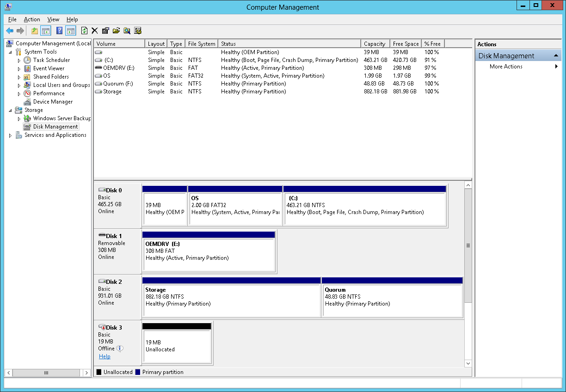Screen dimensions: 566x392
Task: Expand the Windows Server Backup node
Action: pos(19,118)
